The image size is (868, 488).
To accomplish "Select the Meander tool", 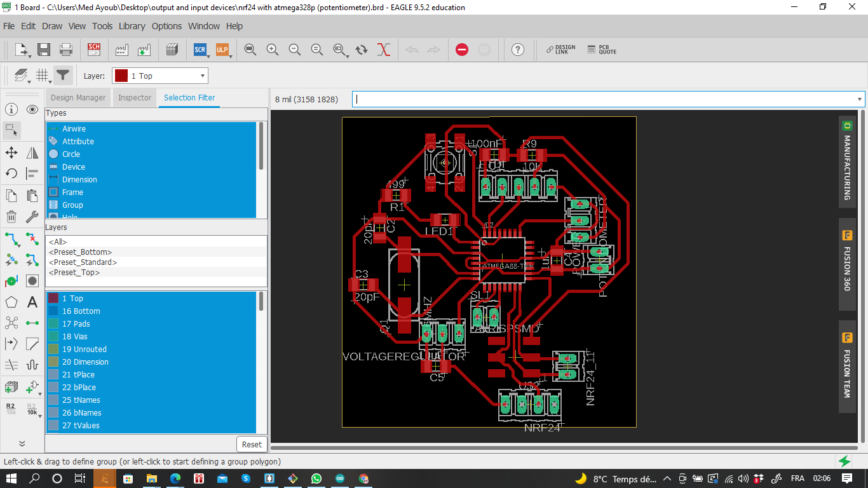I will point(32,365).
